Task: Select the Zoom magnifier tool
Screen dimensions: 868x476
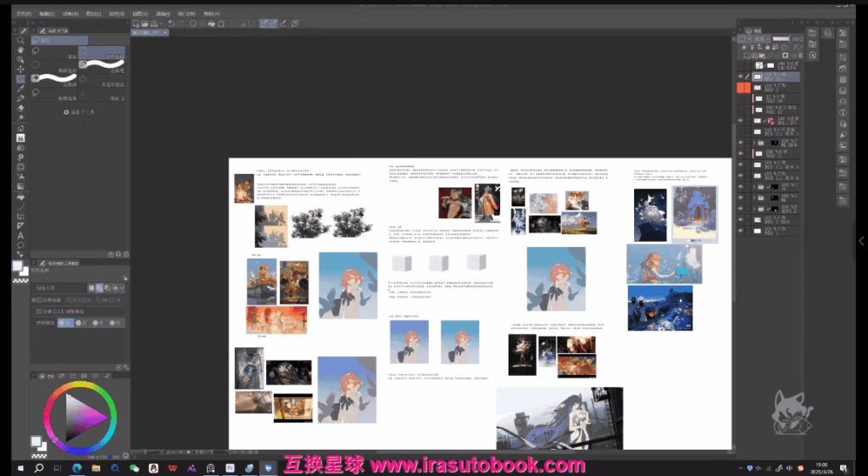Action: [20, 40]
